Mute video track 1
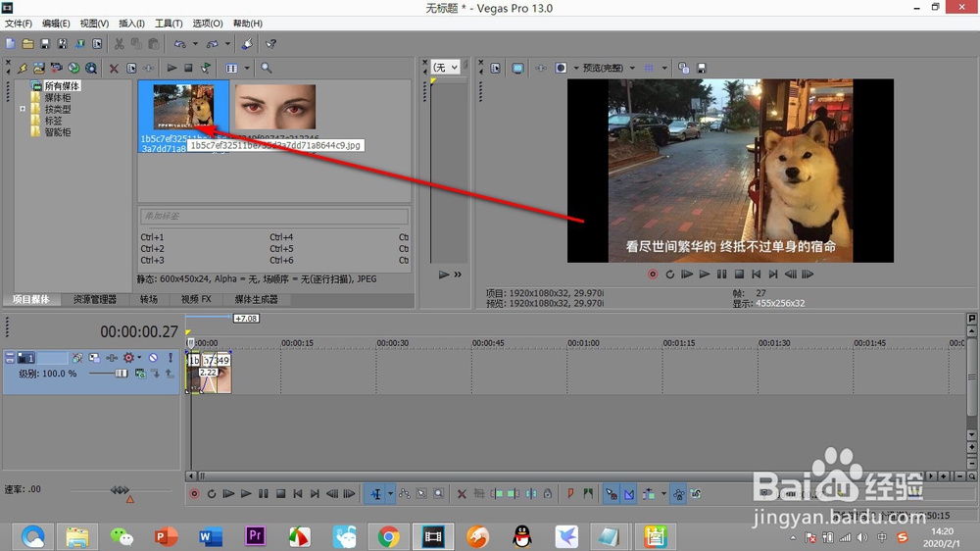This screenshot has height=551, width=980. (153, 358)
